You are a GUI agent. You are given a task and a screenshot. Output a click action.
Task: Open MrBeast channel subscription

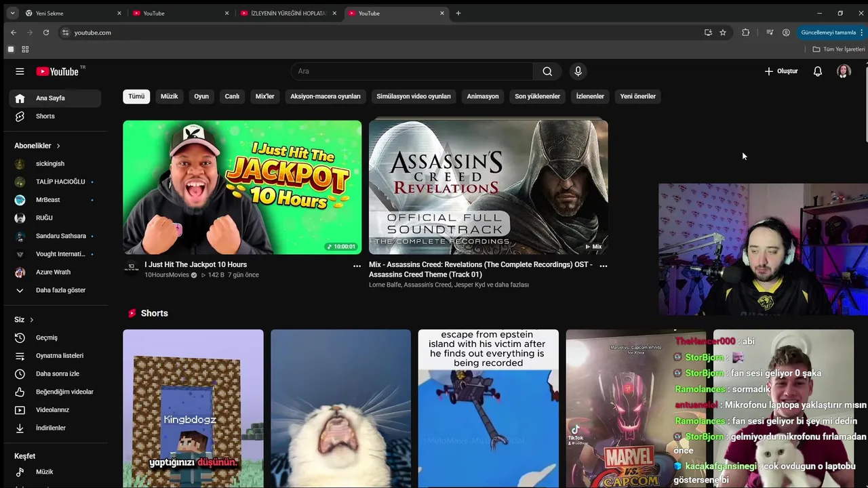pos(55,200)
